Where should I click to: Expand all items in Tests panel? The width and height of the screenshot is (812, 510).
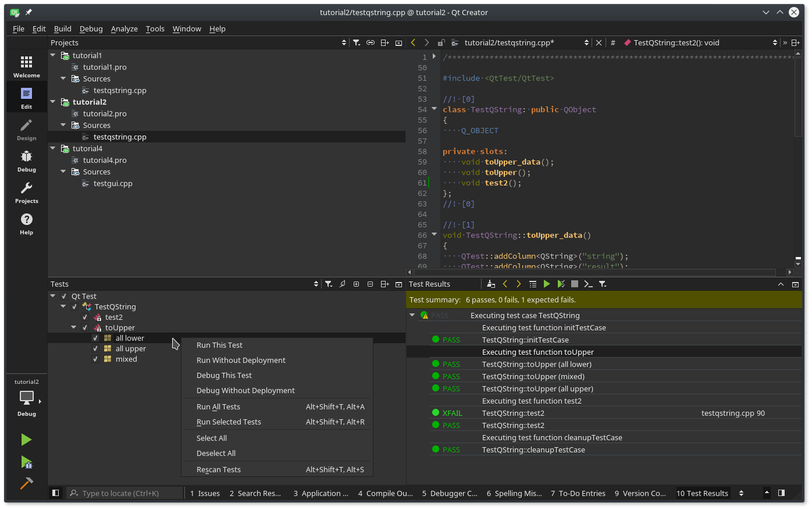[x=357, y=284]
